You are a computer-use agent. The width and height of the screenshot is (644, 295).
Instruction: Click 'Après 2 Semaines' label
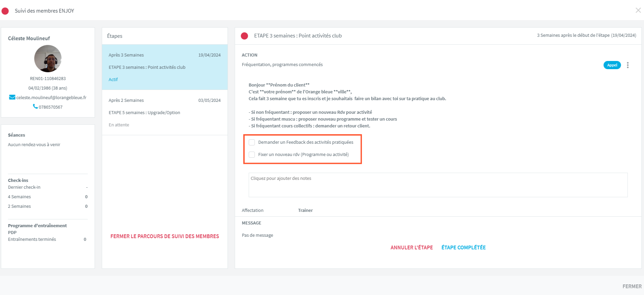click(126, 100)
